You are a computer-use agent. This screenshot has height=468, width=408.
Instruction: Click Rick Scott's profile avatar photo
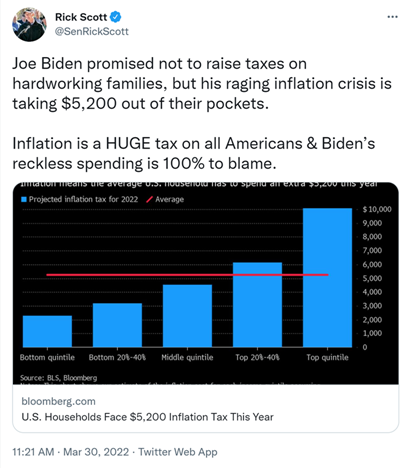click(29, 24)
